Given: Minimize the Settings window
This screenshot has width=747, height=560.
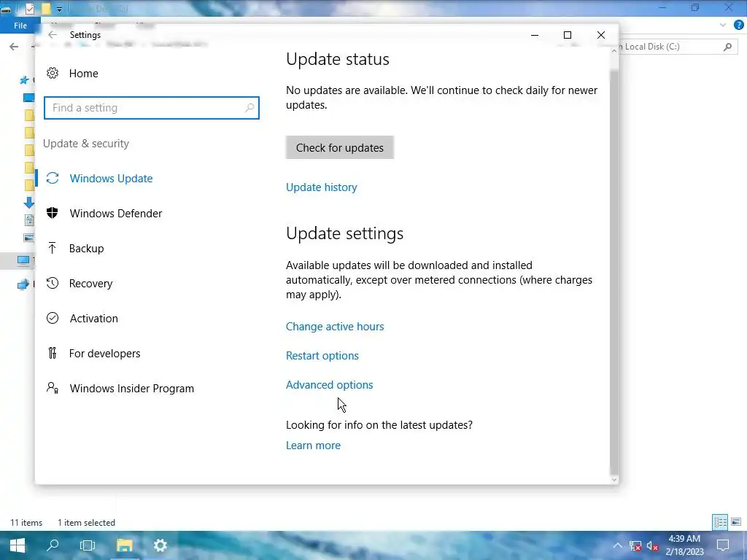Looking at the screenshot, I should [535, 35].
